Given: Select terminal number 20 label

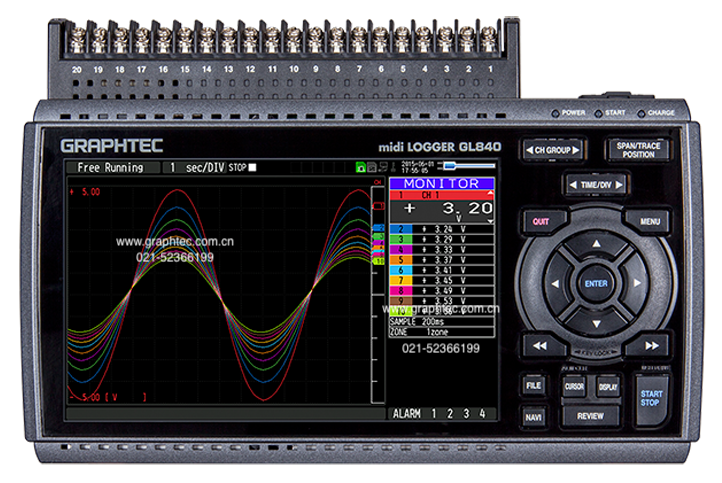Looking at the screenshot, I should [x=77, y=70].
